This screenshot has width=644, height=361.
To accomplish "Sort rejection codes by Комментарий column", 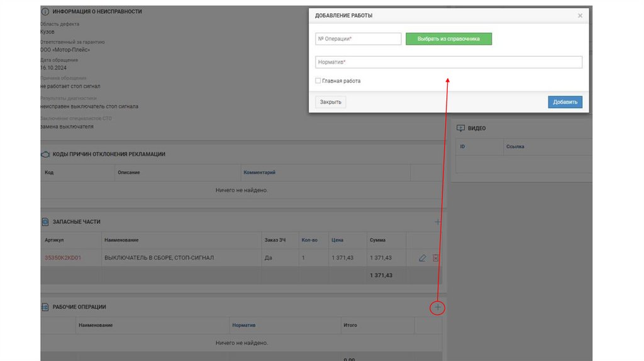I will coord(259,172).
